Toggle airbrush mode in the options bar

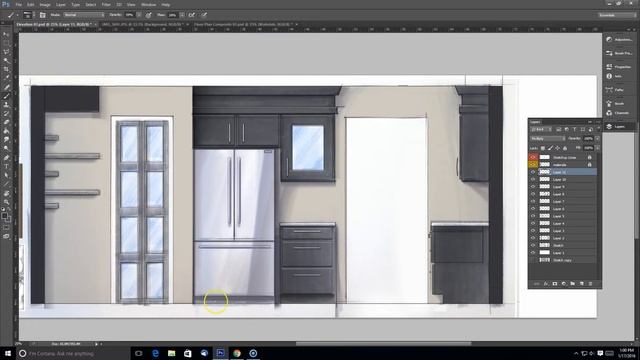pyautogui.click(x=191, y=15)
